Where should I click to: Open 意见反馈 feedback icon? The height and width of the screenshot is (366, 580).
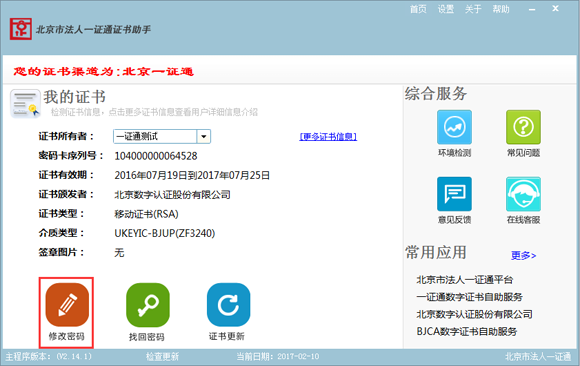[454, 194]
